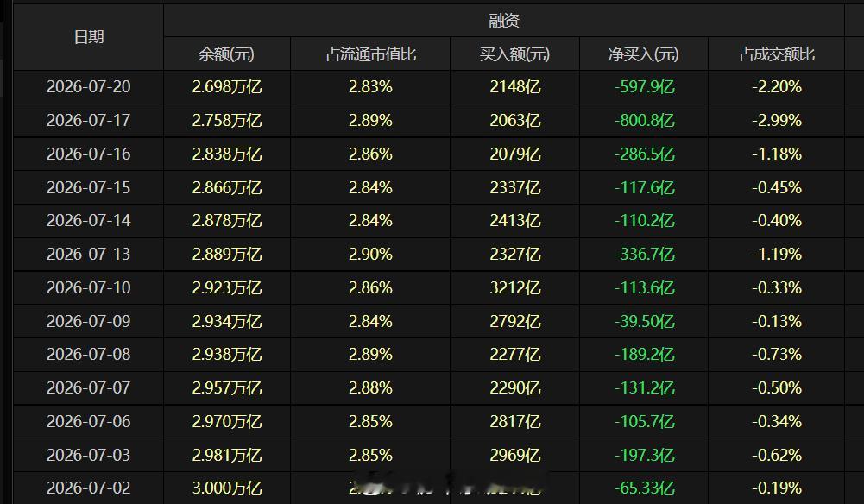Click the buy amount 2148亿

pos(514,86)
